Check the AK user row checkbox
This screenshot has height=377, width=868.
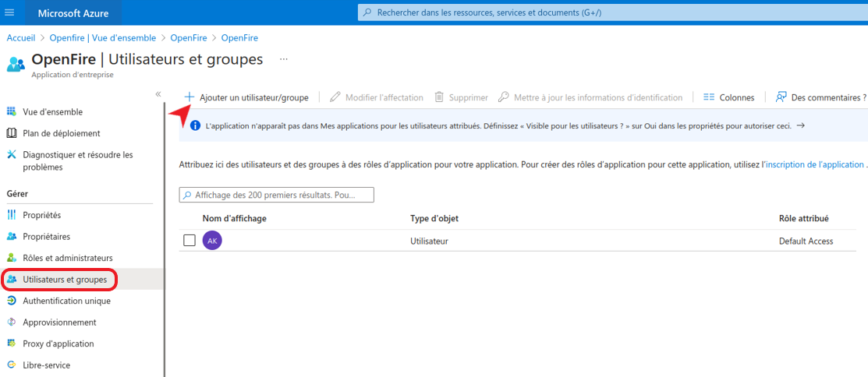(x=190, y=241)
